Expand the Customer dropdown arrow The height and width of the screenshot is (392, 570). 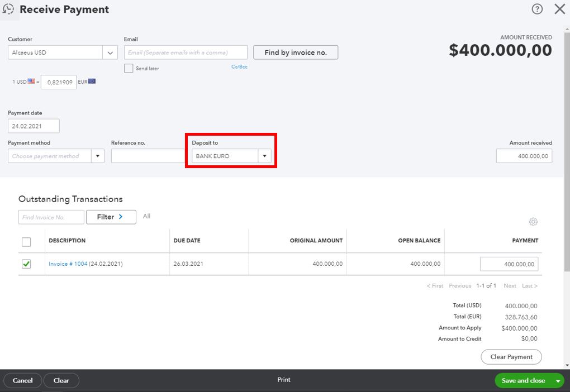[110, 52]
